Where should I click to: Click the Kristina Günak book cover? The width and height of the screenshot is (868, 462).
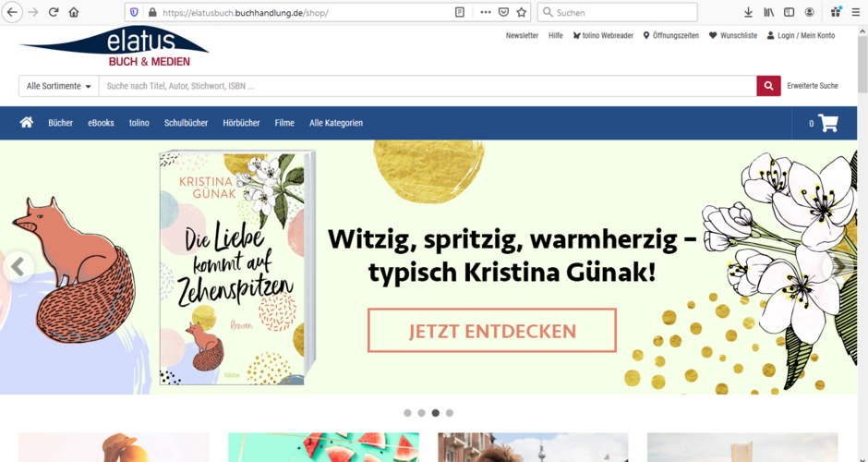pyautogui.click(x=237, y=268)
